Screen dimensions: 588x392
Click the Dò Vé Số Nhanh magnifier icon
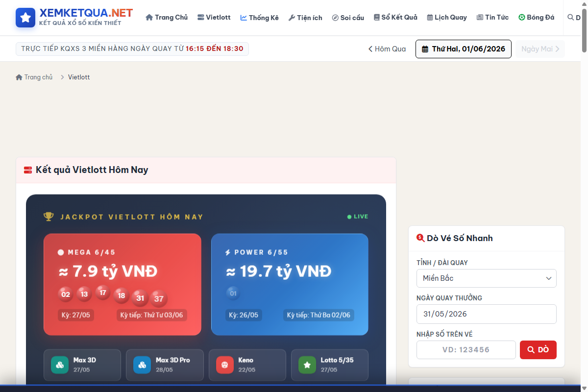tap(420, 238)
